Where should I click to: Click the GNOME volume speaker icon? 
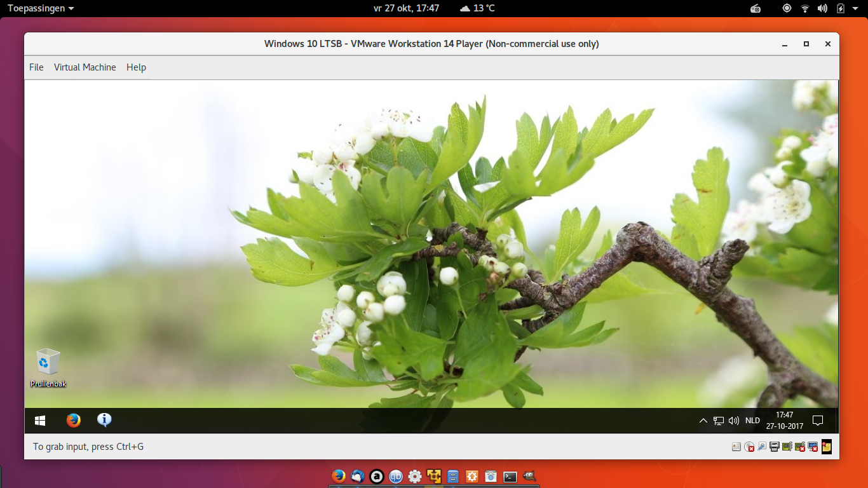(x=822, y=8)
